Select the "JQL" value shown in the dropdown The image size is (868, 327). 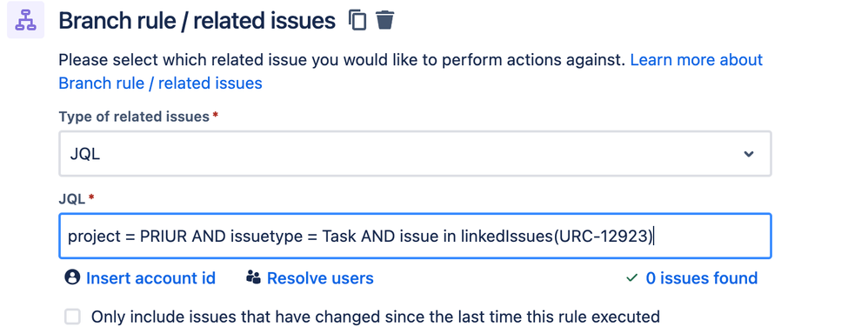84,155
